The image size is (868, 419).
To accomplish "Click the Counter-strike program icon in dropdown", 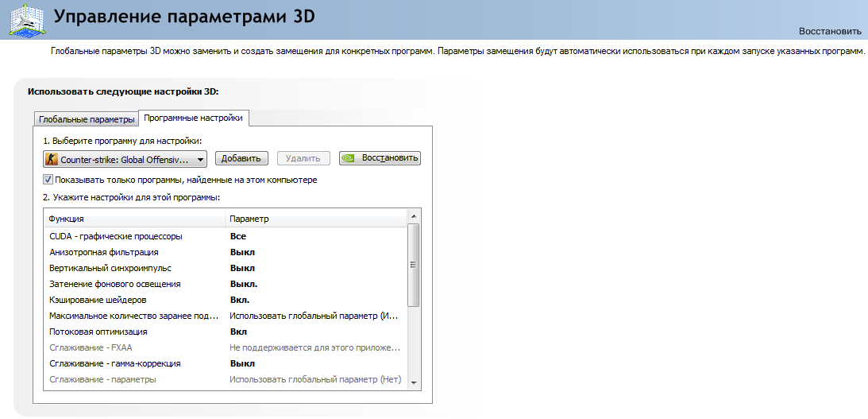I will point(52,159).
